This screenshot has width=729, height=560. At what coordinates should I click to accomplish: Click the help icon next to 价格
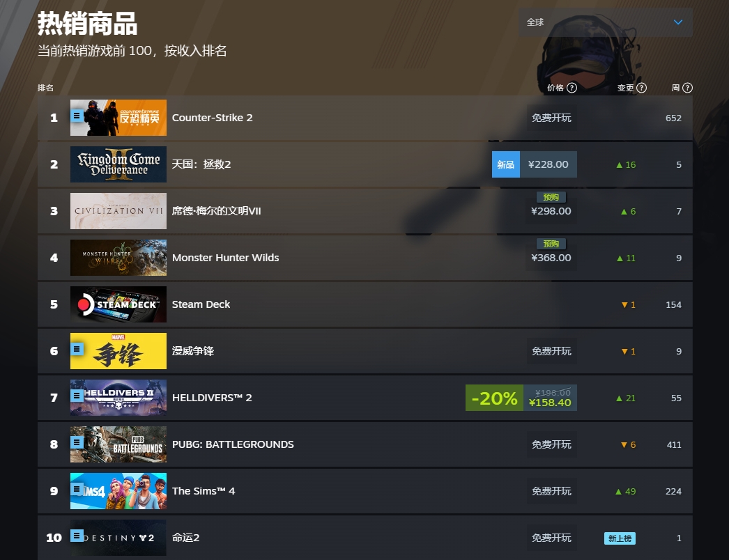(572, 88)
